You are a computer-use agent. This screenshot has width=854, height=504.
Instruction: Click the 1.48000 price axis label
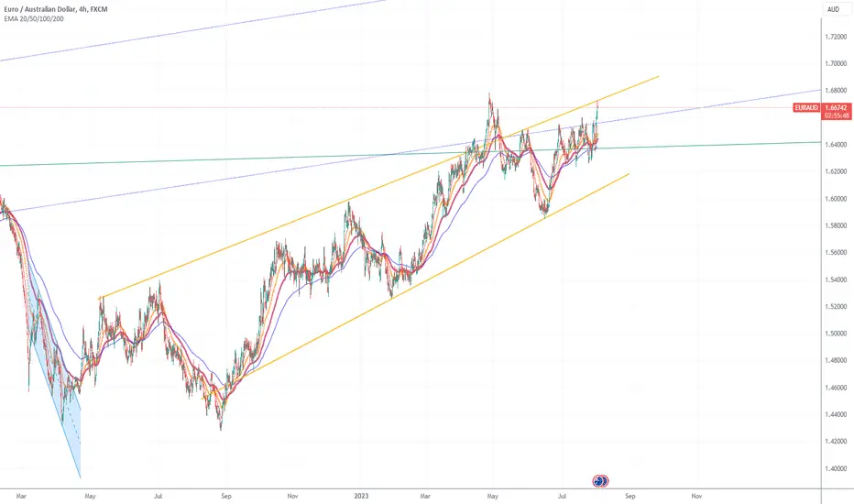pyautogui.click(x=836, y=361)
